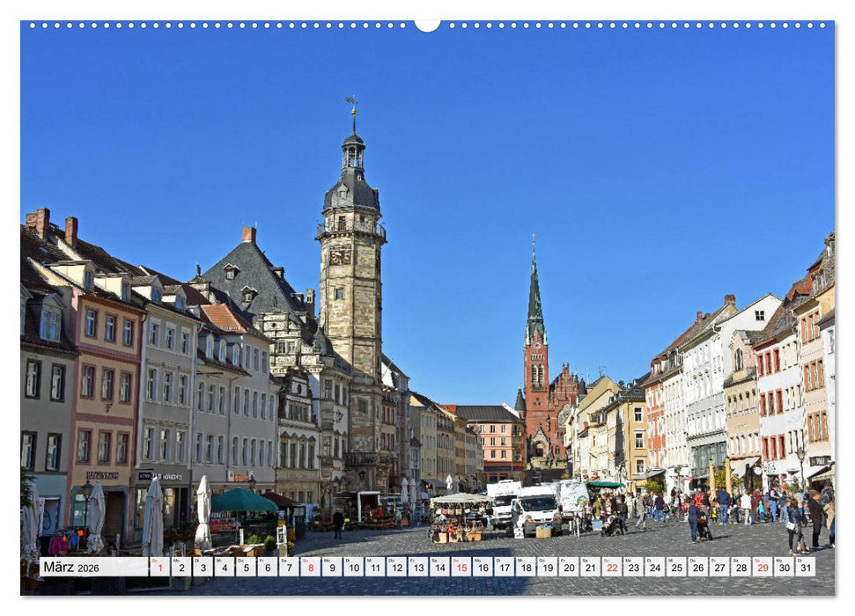This screenshot has height=616, width=855.
Task: Select date 25 near the right
Action: point(678,568)
